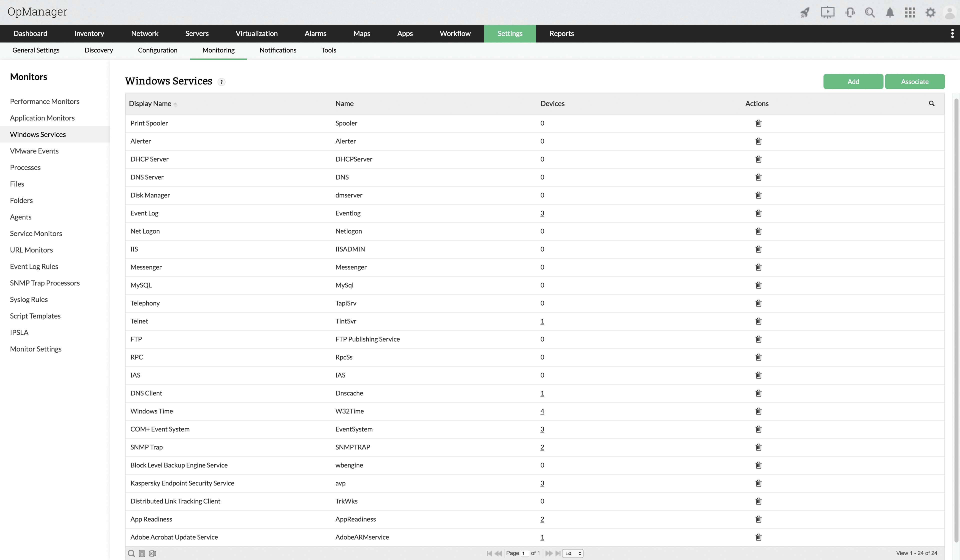Export table to Excel icon

click(152, 553)
